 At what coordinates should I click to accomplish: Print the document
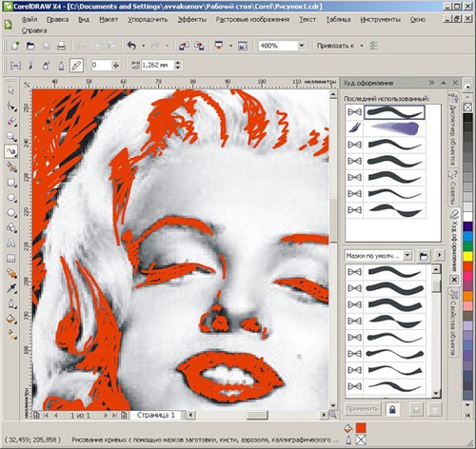(x=61, y=46)
